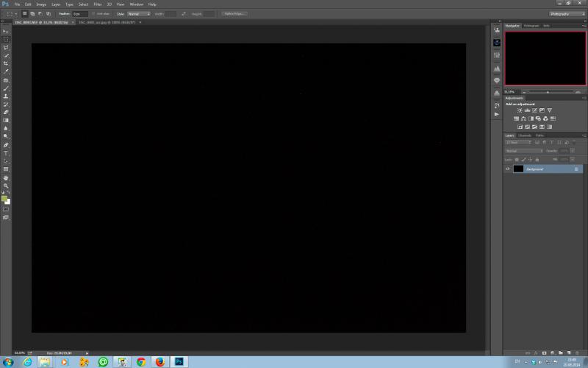The height and width of the screenshot is (368, 588).
Task: Choose New selection mode button
Action: coord(25,14)
